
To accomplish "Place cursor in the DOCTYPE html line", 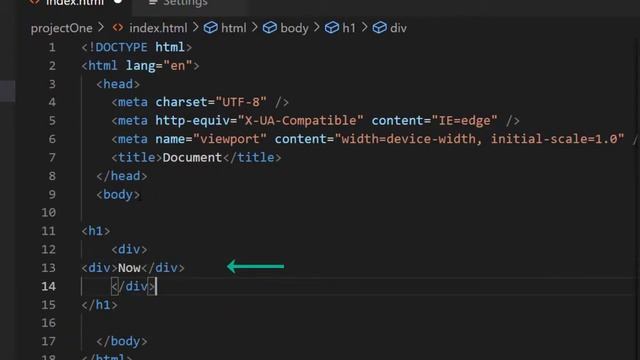I will pos(137,47).
